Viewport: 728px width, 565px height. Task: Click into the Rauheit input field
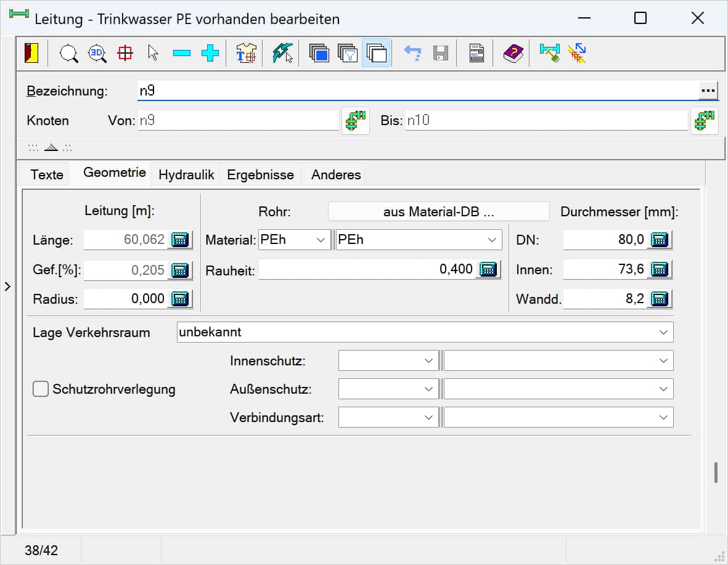367,269
